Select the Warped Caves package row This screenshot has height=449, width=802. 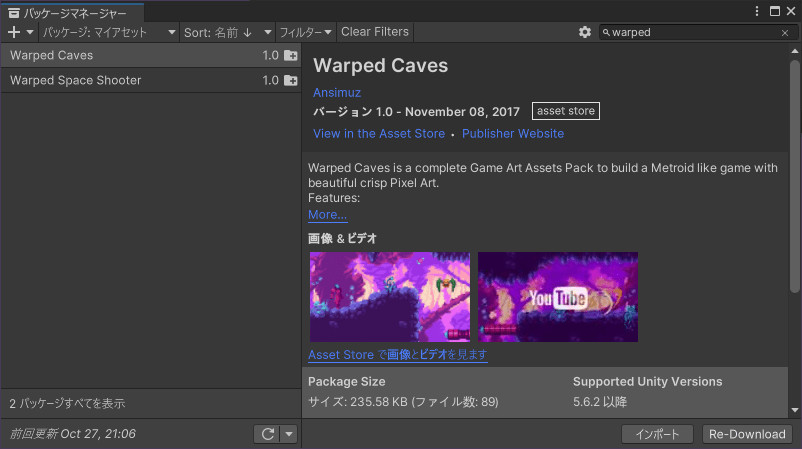tap(151, 55)
